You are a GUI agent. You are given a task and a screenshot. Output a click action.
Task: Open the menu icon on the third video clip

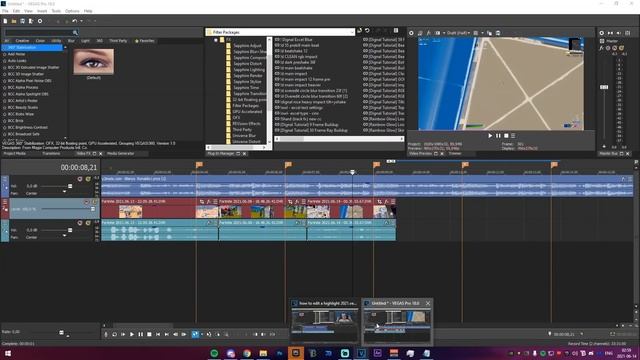[393, 202]
